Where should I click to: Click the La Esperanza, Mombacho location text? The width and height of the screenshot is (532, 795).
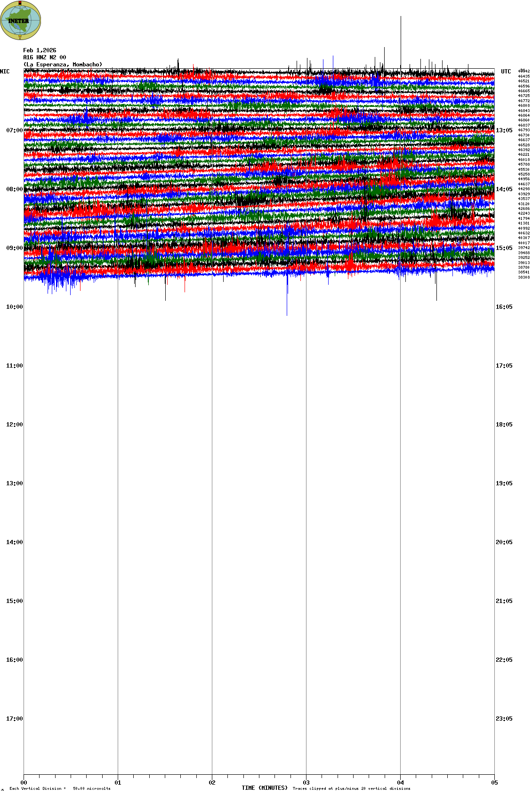click(x=63, y=64)
